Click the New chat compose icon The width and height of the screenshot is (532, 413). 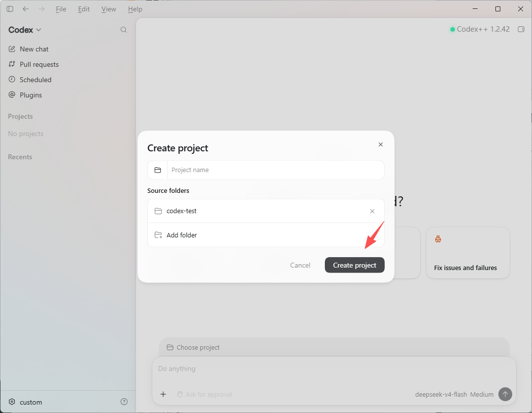tap(12, 49)
